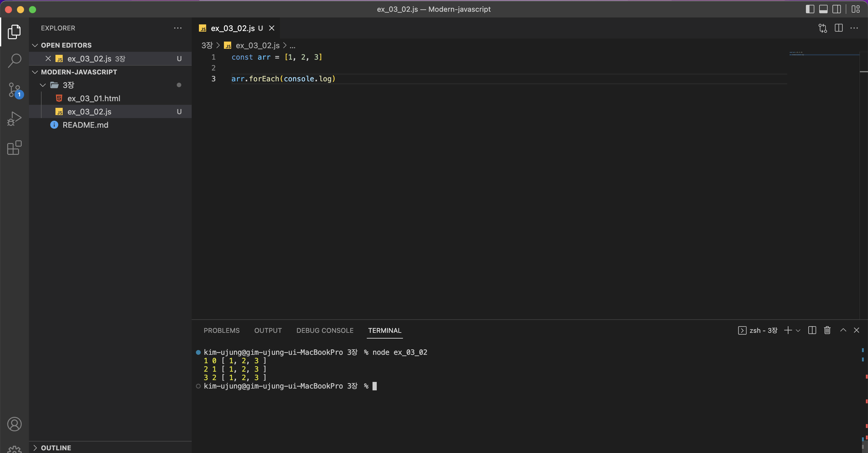Open the new terminal profile dropdown arrow

[798, 330]
